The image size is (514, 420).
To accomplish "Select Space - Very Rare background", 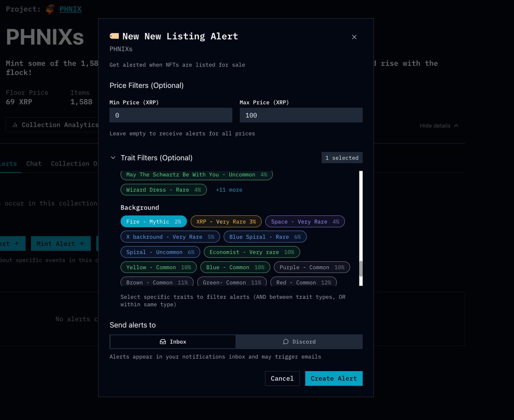I will pos(305,222).
